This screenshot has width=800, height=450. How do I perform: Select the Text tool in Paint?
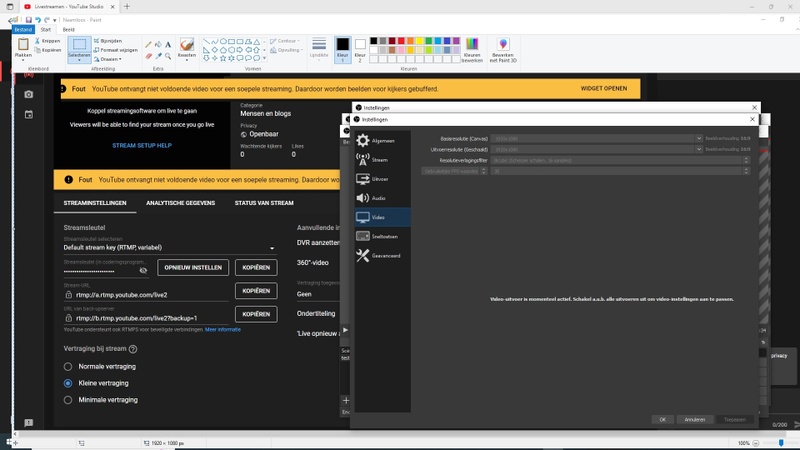coord(168,45)
